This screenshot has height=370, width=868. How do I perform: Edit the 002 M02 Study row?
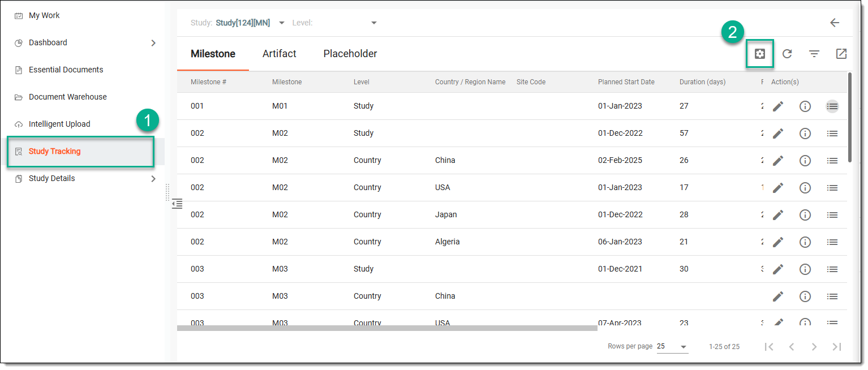[x=778, y=134]
